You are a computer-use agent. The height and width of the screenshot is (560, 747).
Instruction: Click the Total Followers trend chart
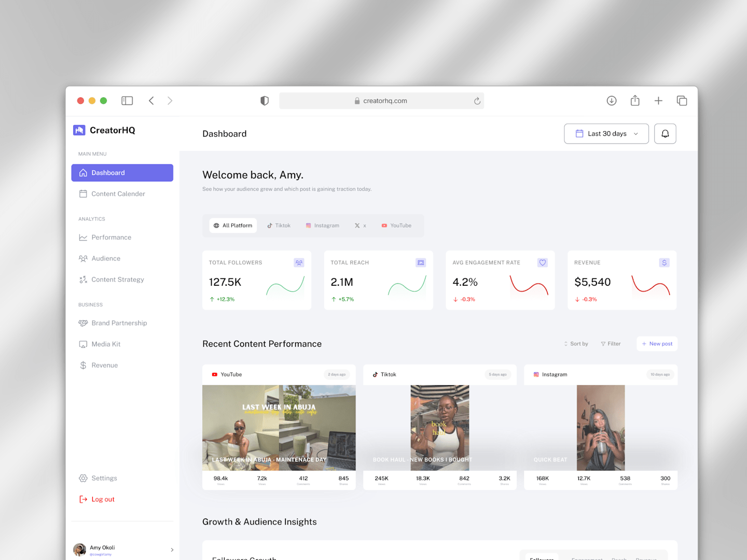pyautogui.click(x=285, y=286)
